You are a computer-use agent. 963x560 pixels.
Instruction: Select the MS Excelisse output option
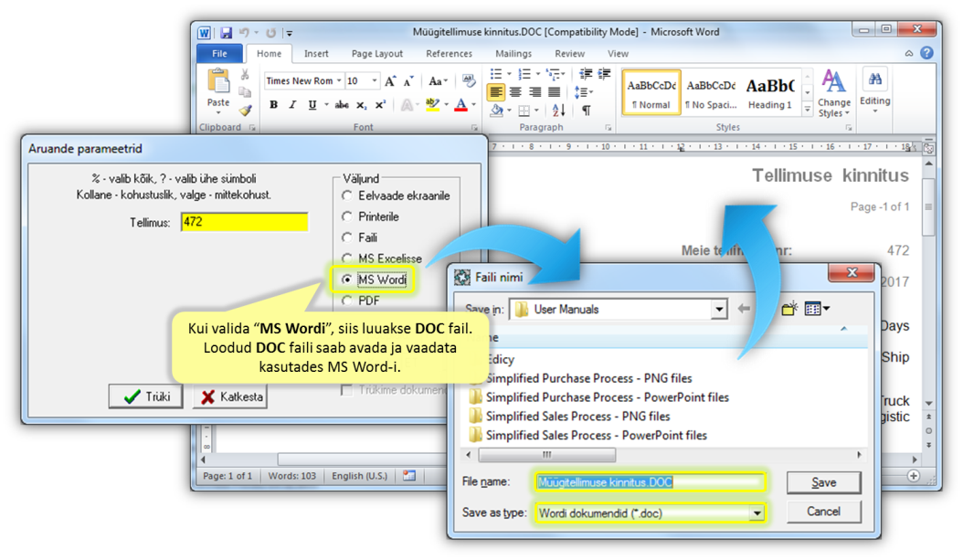coord(347,259)
